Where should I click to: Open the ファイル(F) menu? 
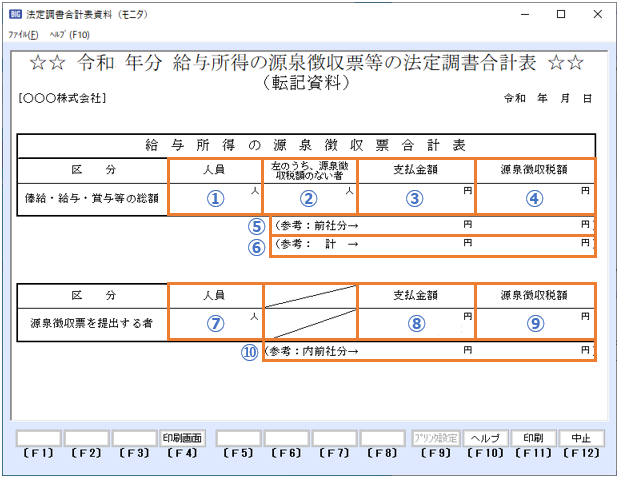21,33
